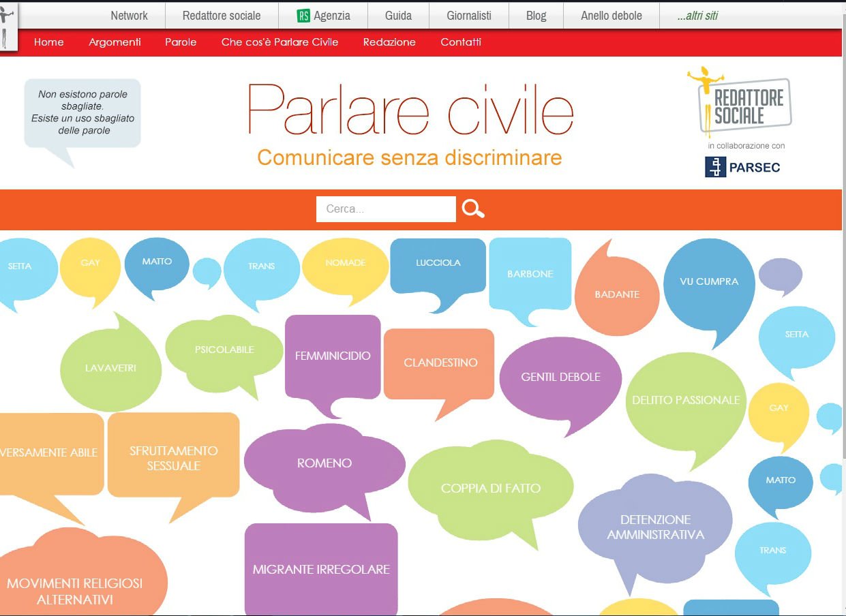Image resolution: width=846 pixels, height=616 pixels.
Task: Open the CLANDESTINO word bubble
Action: click(440, 368)
